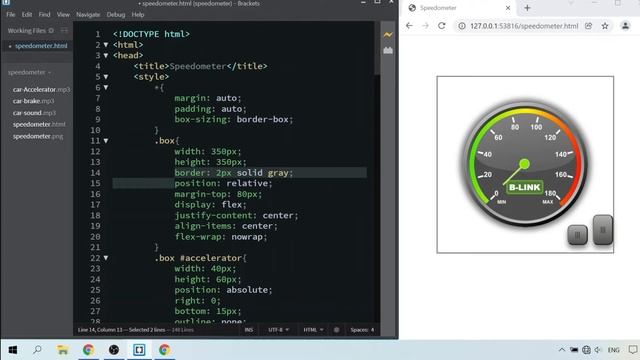View site information icon in address bar
Screen dimensions: 640x360
point(462,26)
